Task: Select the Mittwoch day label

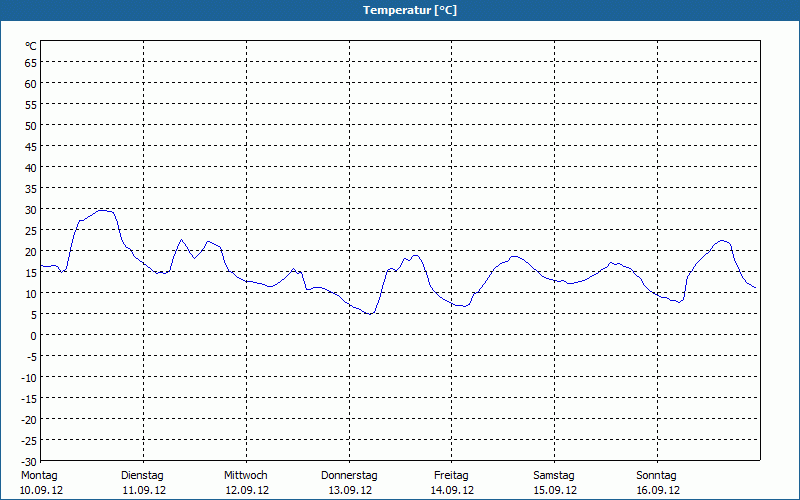Action: 245,476
